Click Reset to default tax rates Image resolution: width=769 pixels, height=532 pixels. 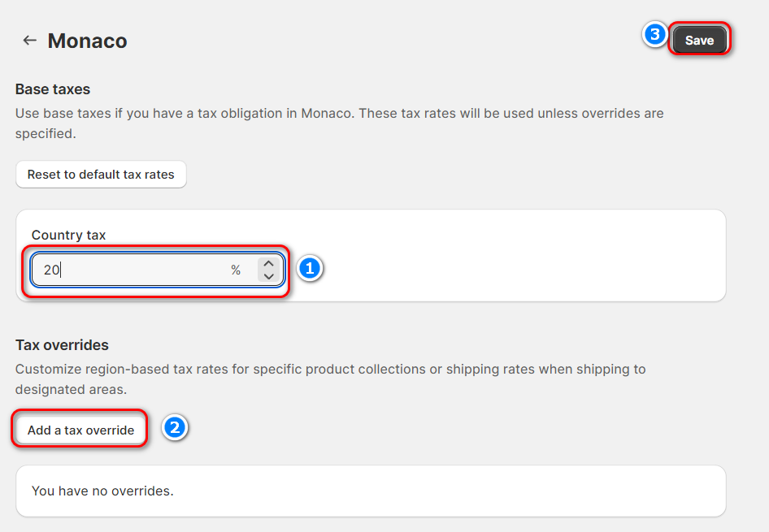[101, 175]
